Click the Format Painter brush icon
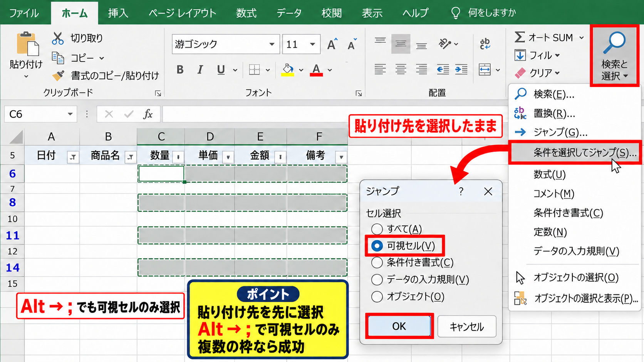 tap(58, 75)
